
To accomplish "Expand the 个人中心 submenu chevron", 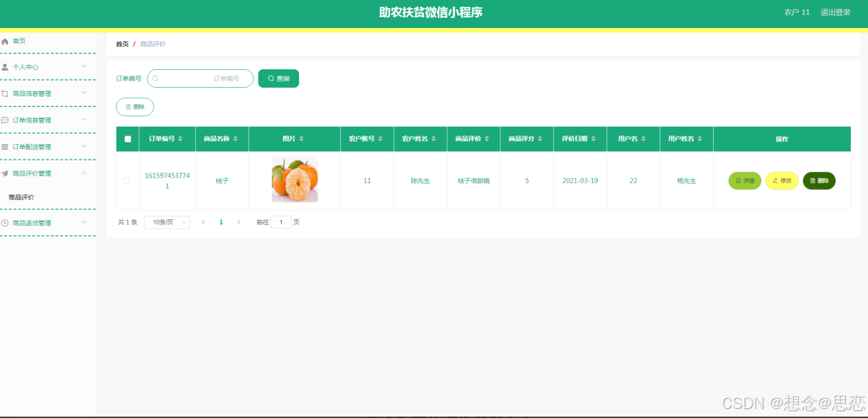I will pyautogui.click(x=84, y=66).
